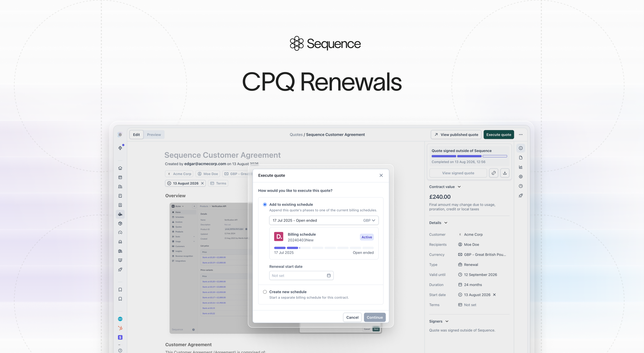Open the library books icon in left sidebar
The width and height of the screenshot is (644, 353).
click(120, 251)
